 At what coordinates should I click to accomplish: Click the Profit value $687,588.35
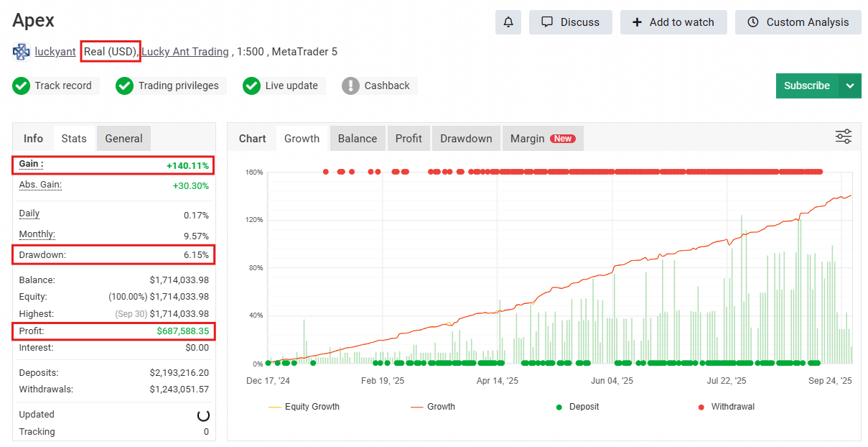pyautogui.click(x=183, y=331)
